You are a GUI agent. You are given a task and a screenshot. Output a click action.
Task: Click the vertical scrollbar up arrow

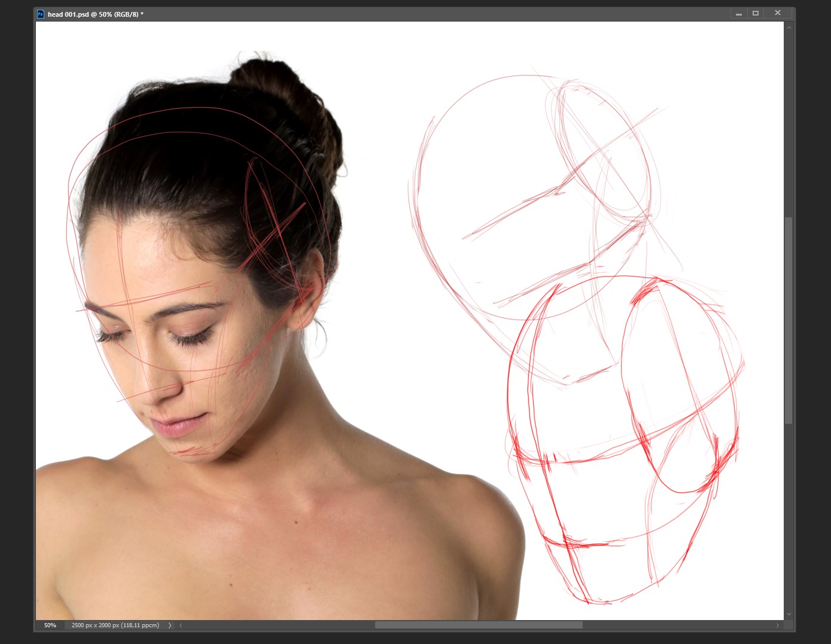[789, 28]
